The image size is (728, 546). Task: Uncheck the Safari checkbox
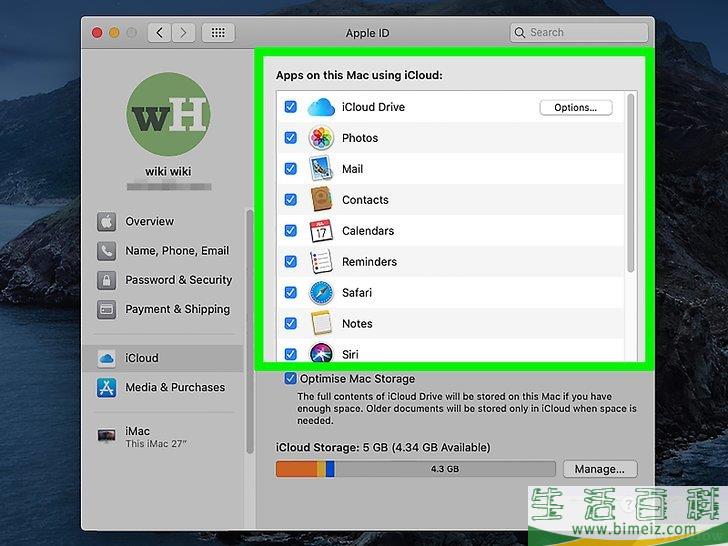pos(291,292)
